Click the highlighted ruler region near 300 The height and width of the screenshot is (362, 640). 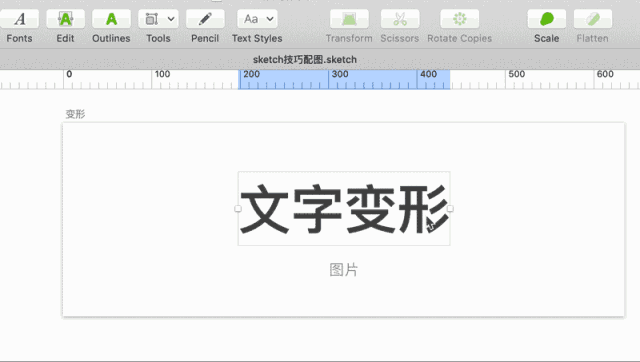[344, 79]
